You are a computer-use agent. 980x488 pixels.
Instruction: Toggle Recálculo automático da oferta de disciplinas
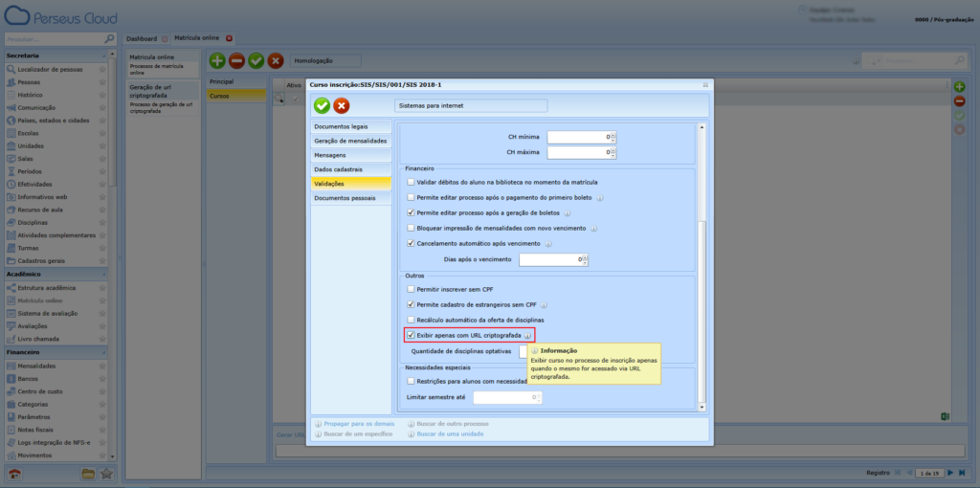click(x=412, y=320)
